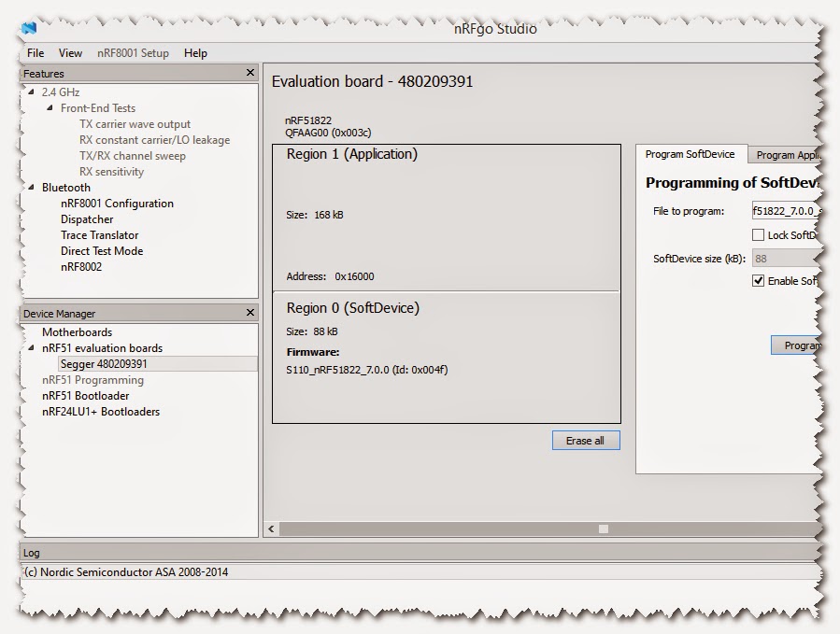
Task: Open the File menu
Action: 36,53
